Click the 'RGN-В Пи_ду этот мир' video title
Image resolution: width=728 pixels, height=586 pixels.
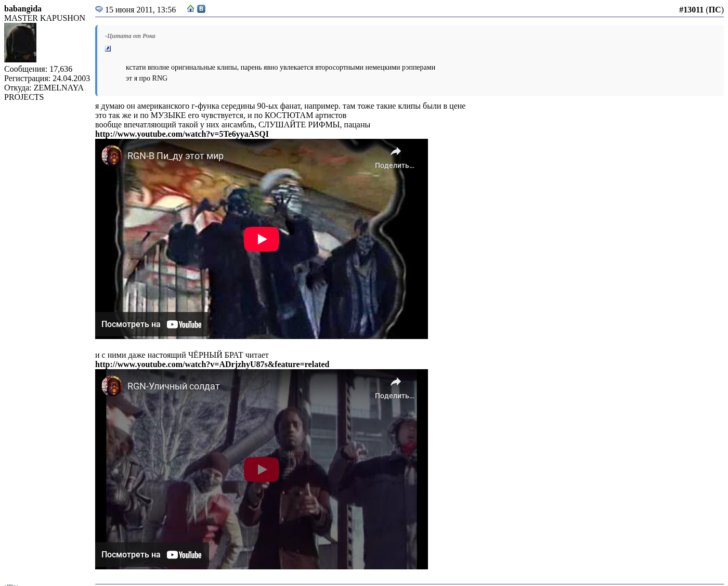point(175,156)
